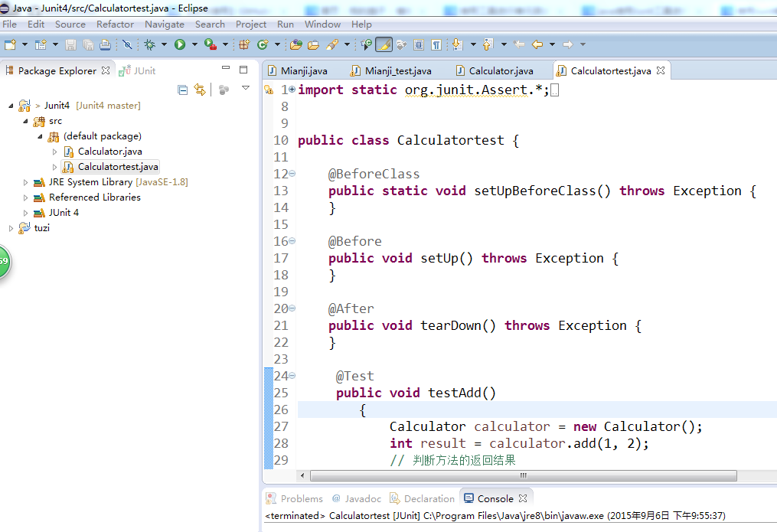777x532 pixels.
Task: Open the Navigate menu
Action: [165, 24]
